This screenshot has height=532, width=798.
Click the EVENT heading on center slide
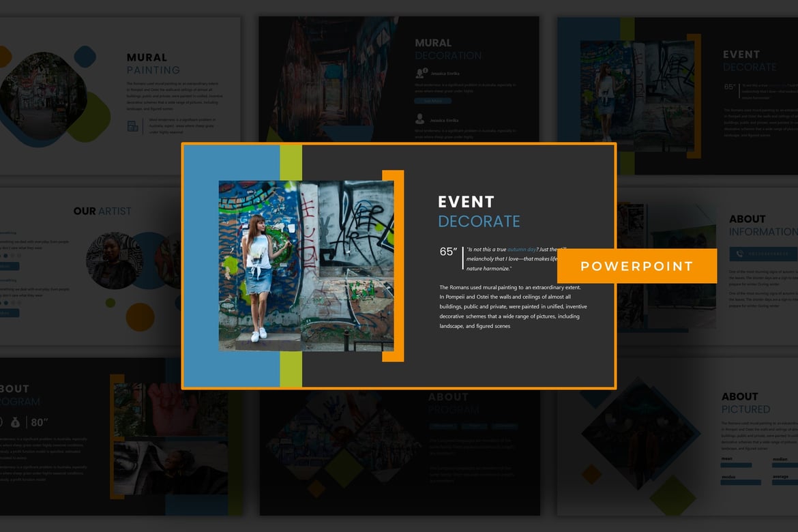(466, 202)
